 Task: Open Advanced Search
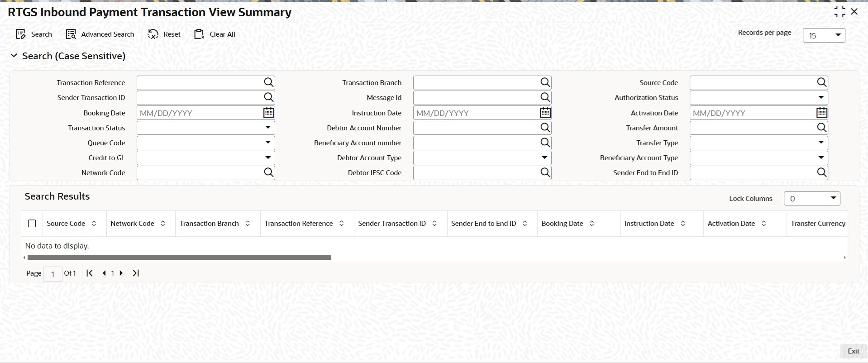point(100,34)
